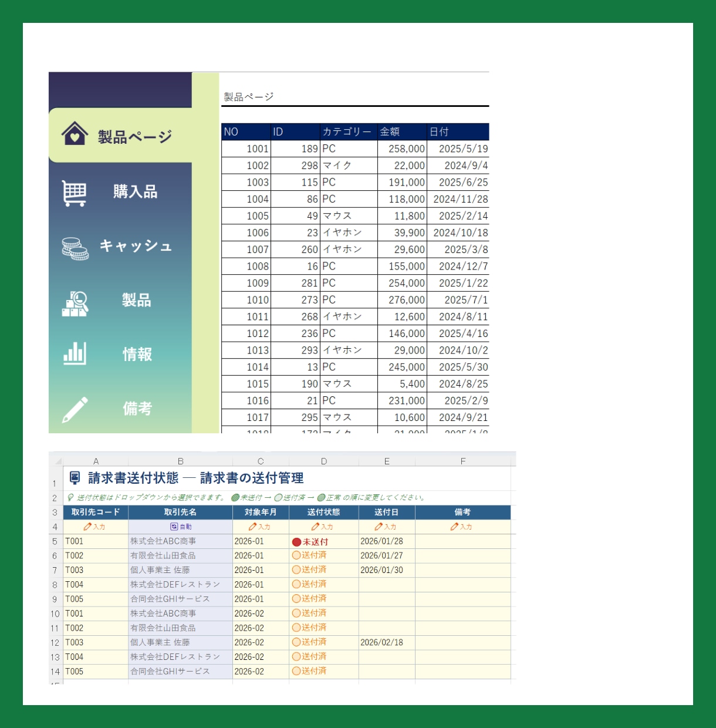
Task: Select spreadsheet row 10 header
Action: (x=55, y=614)
